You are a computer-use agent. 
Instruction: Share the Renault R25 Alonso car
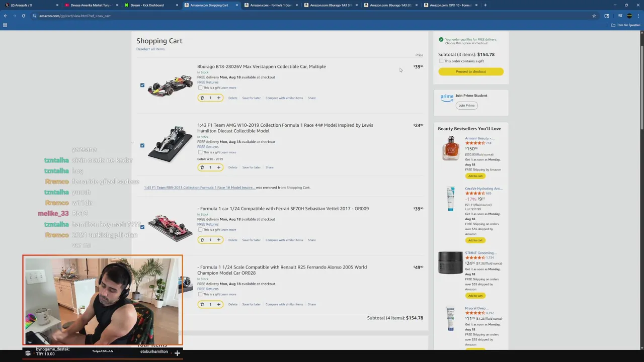(x=311, y=304)
